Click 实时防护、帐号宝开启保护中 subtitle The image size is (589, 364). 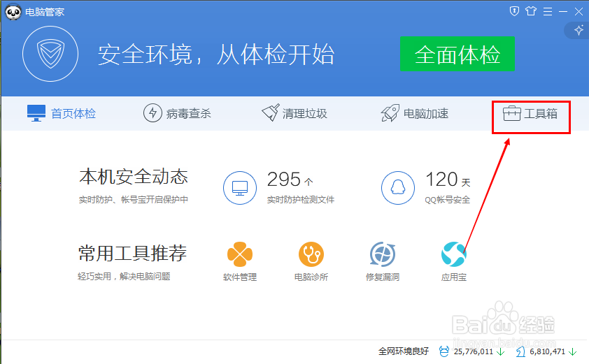(134, 200)
